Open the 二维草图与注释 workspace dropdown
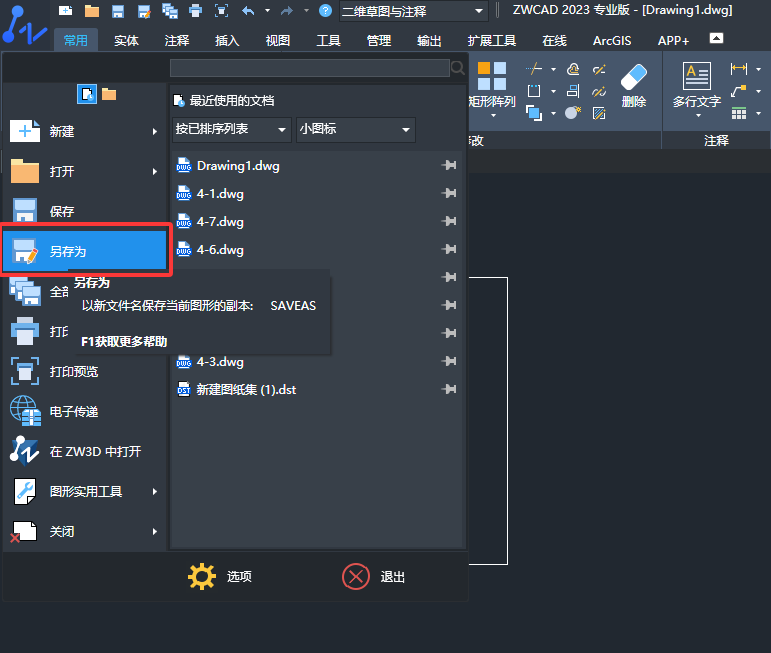771x653 pixels. tap(414, 11)
